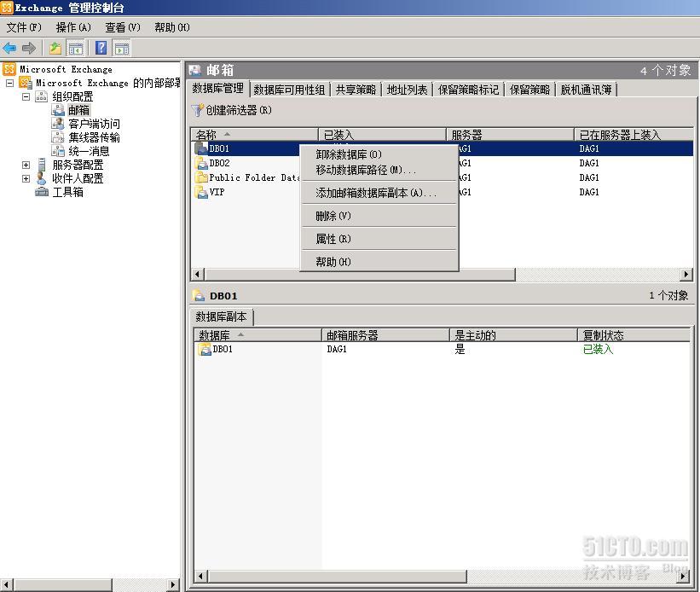Viewport: 700px width, 592px height.
Task: Click the 复制状态 column header
Action: [634, 334]
